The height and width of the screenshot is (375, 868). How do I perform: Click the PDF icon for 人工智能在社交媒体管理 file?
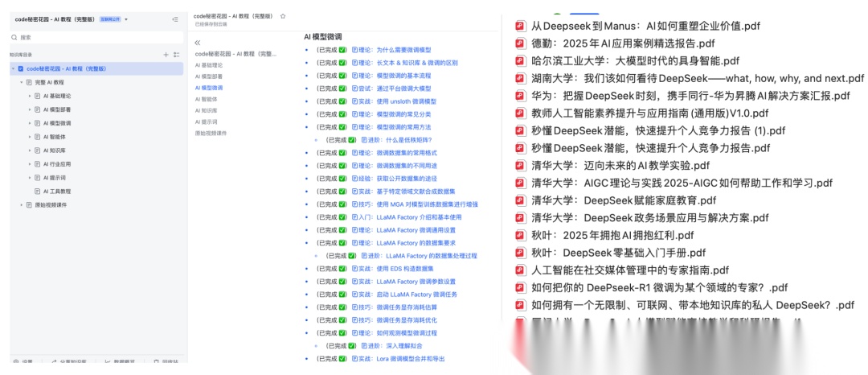(520, 270)
